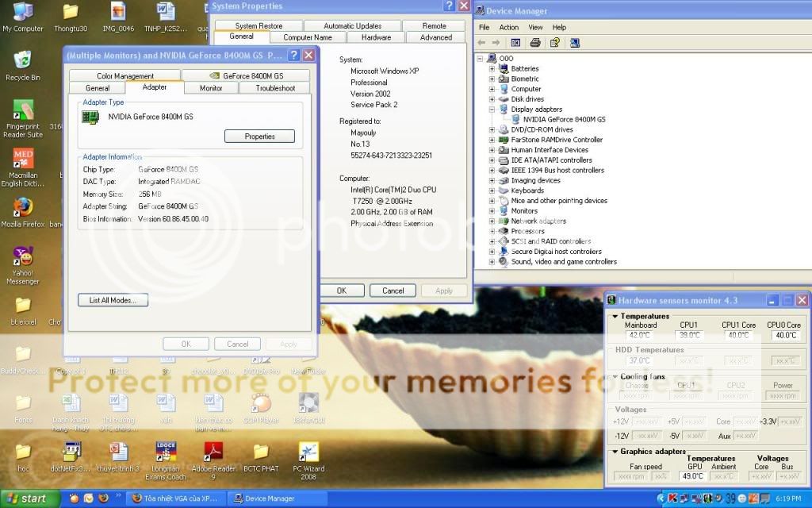Select NVIDIA GeForce 8400M GS in device tree
The height and width of the screenshot is (508, 812).
564,119
